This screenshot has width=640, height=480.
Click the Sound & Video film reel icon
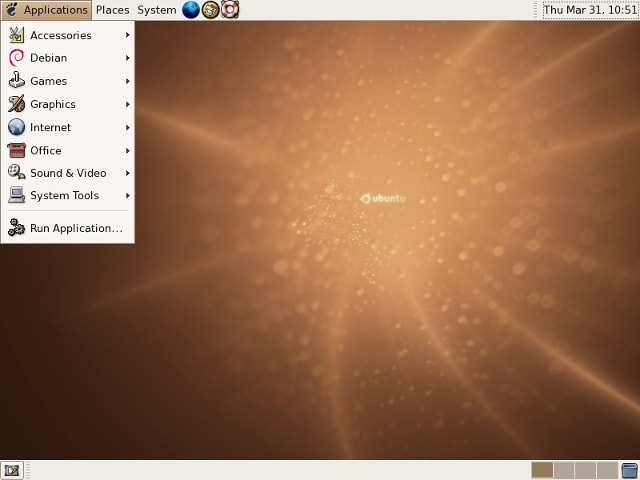click(x=16, y=172)
